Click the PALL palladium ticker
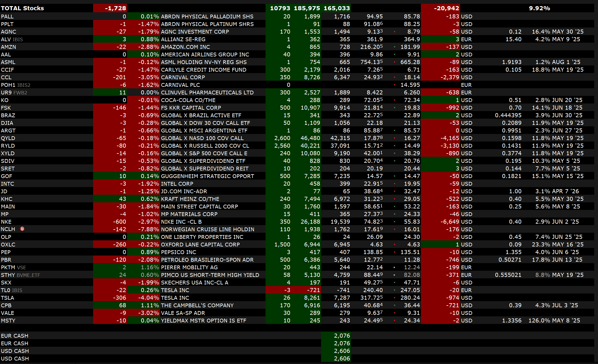598x364 pixels. [7, 16]
